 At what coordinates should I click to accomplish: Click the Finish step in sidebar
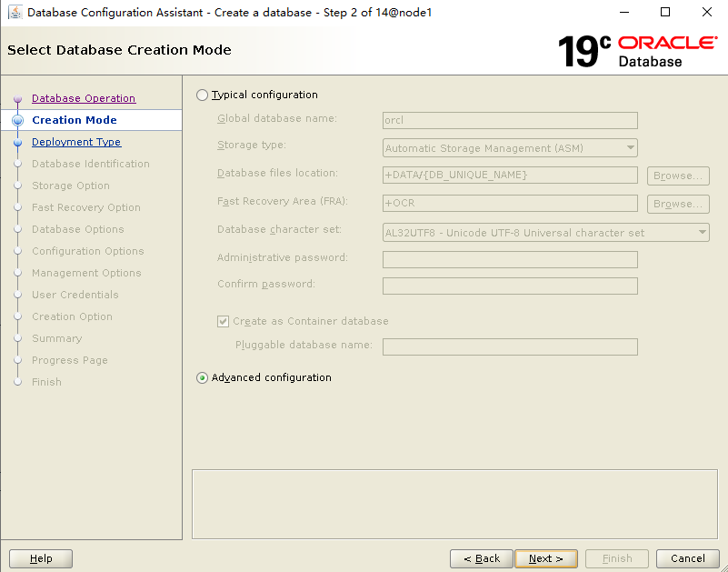[x=46, y=383]
